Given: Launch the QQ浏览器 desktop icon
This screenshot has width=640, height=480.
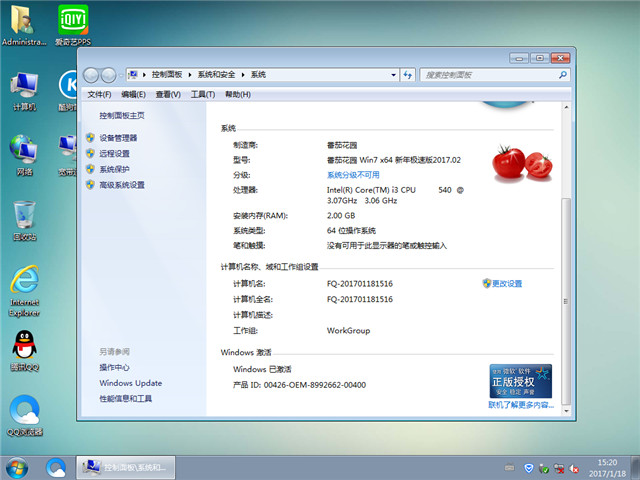Looking at the screenshot, I should [x=24, y=416].
